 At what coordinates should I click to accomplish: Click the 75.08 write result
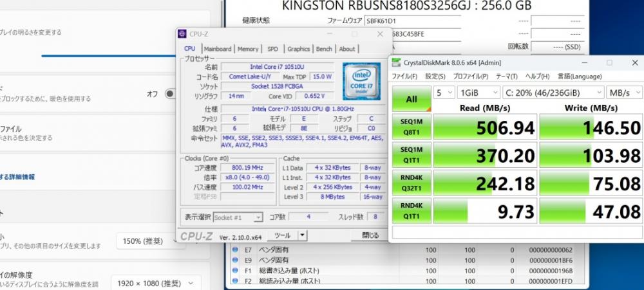click(591, 183)
